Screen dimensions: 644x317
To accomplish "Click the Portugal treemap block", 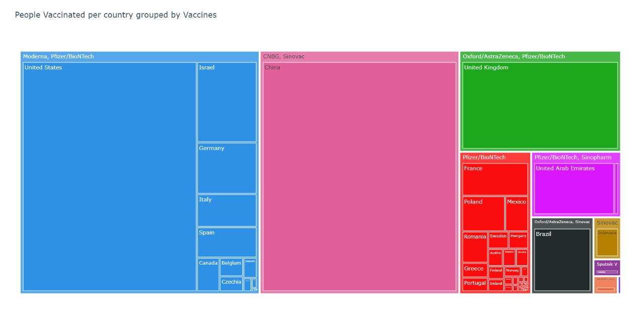I will [475, 285].
